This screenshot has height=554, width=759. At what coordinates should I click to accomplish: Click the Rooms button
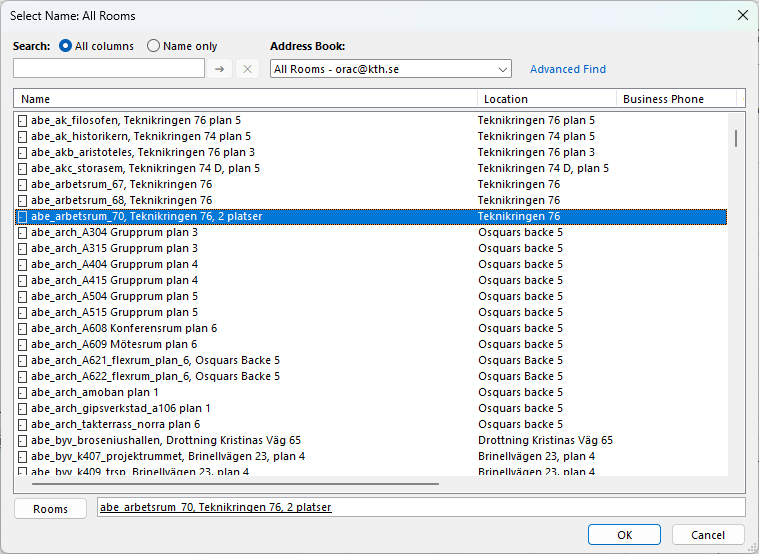[x=50, y=508]
